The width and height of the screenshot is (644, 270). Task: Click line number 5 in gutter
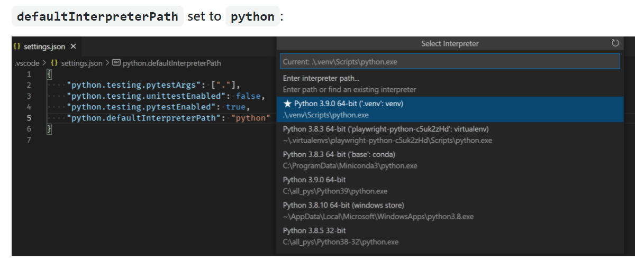[29, 118]
